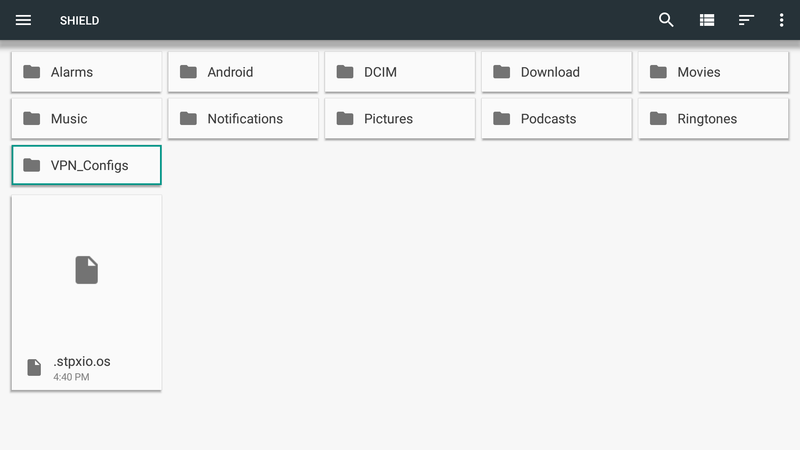
Task: Open the Pictures folder
Action: [399, 119]
